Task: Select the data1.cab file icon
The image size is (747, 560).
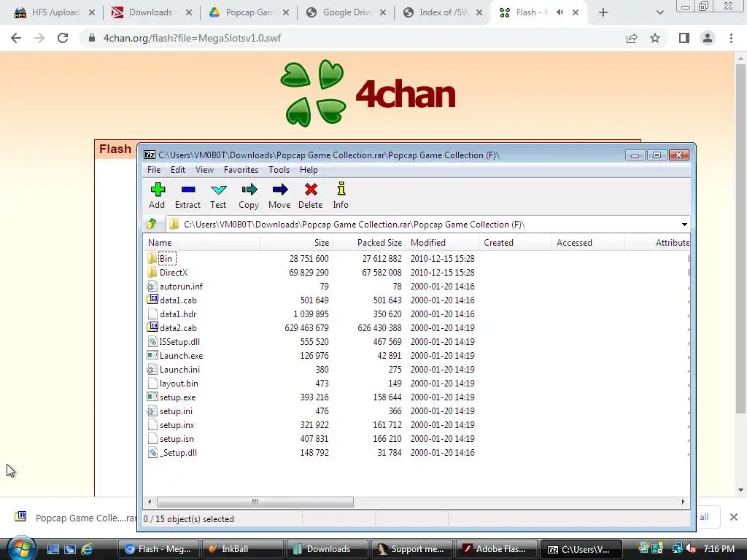Action: (152, 300)
